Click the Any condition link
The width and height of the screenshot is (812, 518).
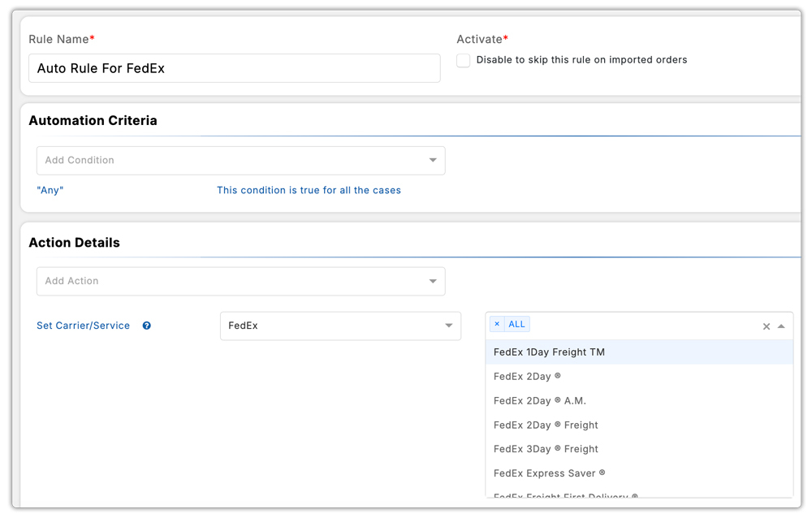[49, 190]
